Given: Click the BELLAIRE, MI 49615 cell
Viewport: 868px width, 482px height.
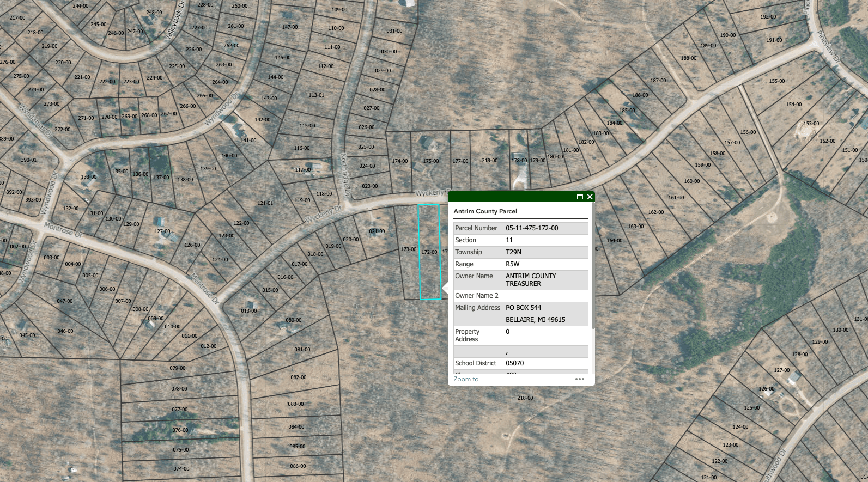Looking at the screenshot, I should 547,320.
